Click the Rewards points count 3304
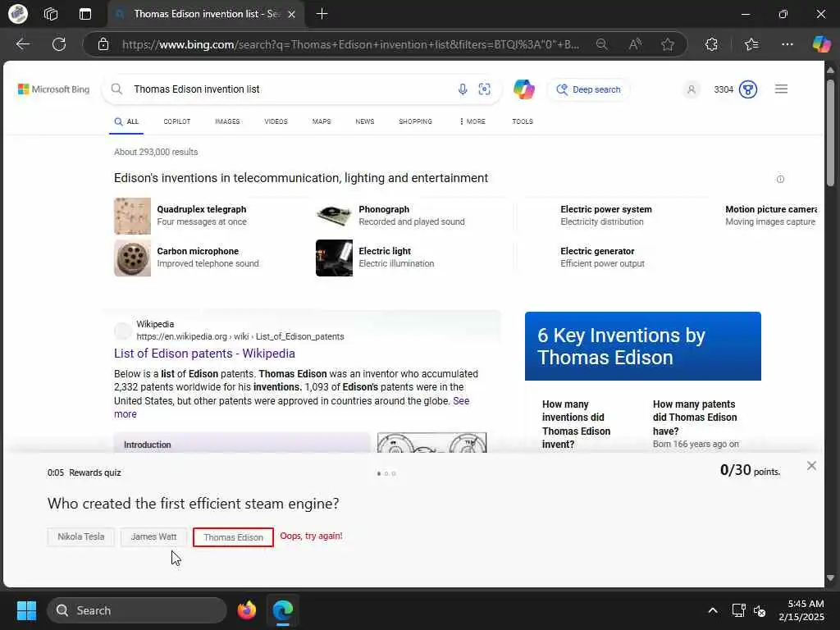 click(x=724, y=89)
